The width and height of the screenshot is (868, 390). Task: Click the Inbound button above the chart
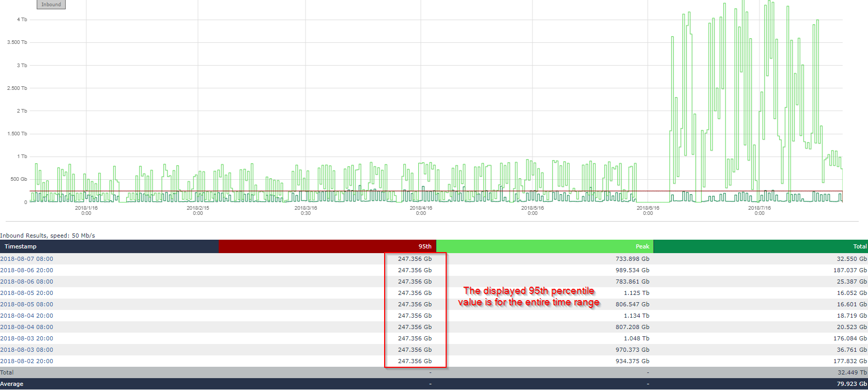pyautogui.click(x=51, y=4)
